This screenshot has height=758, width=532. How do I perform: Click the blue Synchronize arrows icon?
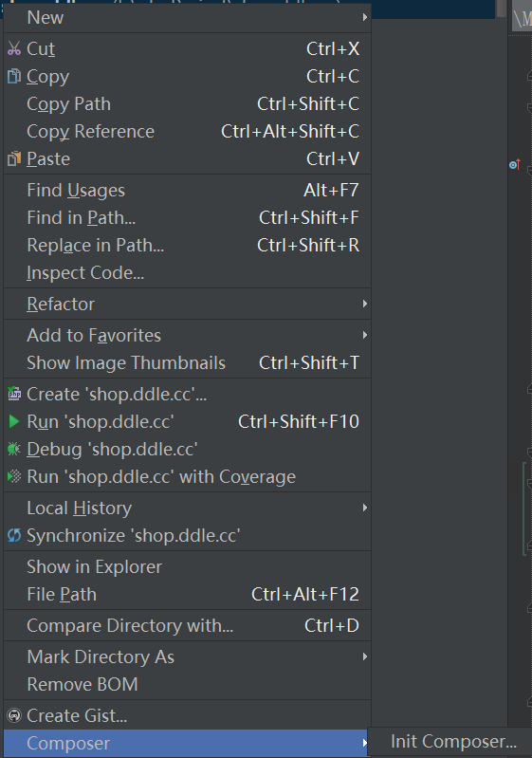(x=14, y=535)
